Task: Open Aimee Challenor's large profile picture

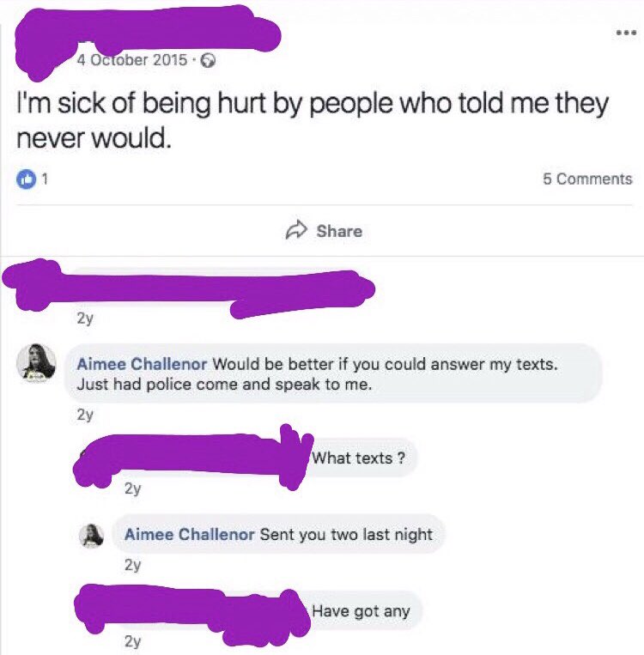Action: 36,362
